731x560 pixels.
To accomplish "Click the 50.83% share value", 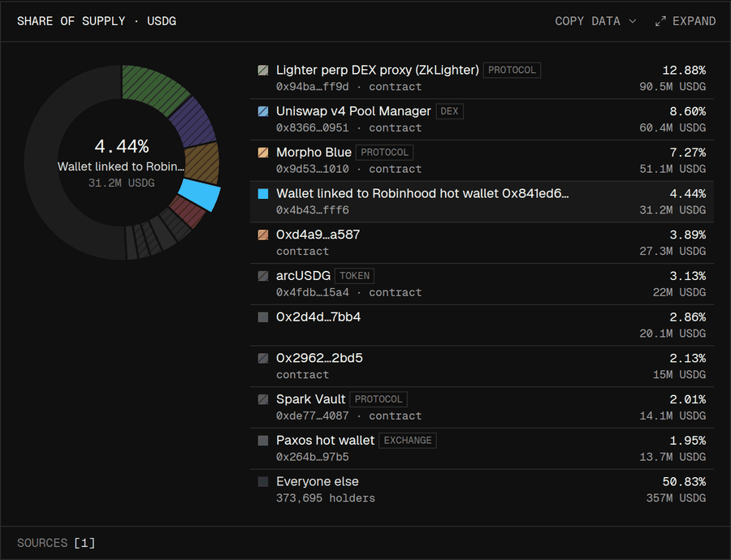I will pos(684,482).
